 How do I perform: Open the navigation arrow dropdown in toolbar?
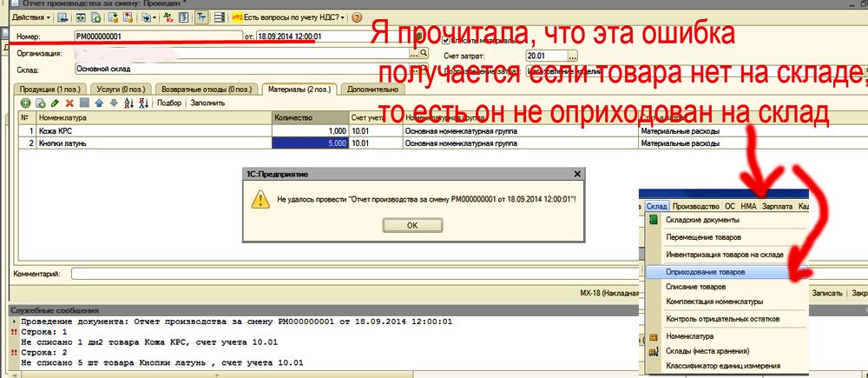coord(148,17)
